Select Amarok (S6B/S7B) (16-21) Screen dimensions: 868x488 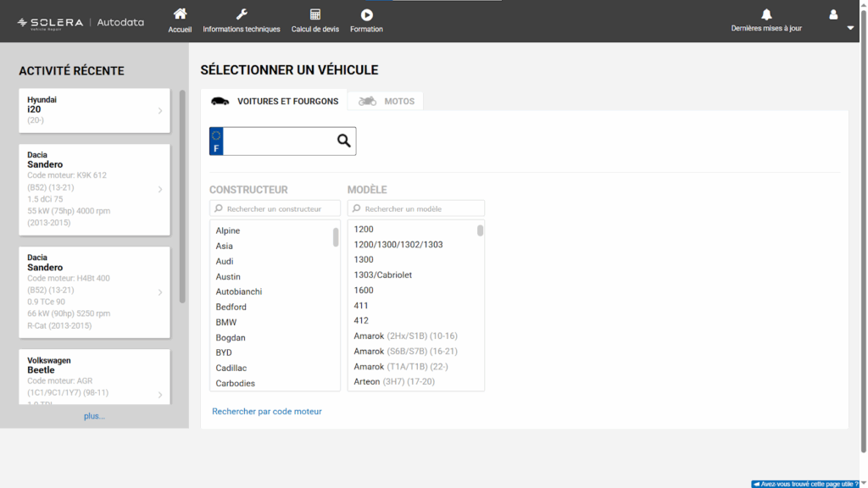[x=405, y=352]
